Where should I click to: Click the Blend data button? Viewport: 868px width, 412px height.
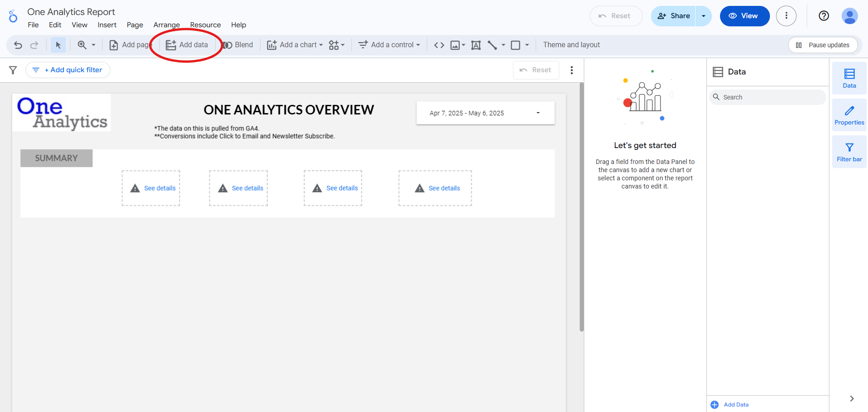point(238,45)
